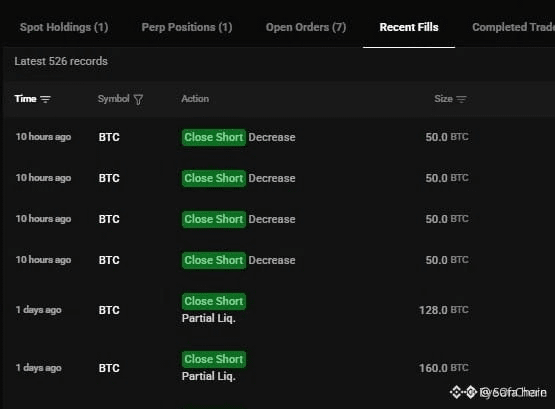The image size is (555, 409).
Task: Click BTC symbol in the 128.0 BTC row
Action: (x=109, y=310)
